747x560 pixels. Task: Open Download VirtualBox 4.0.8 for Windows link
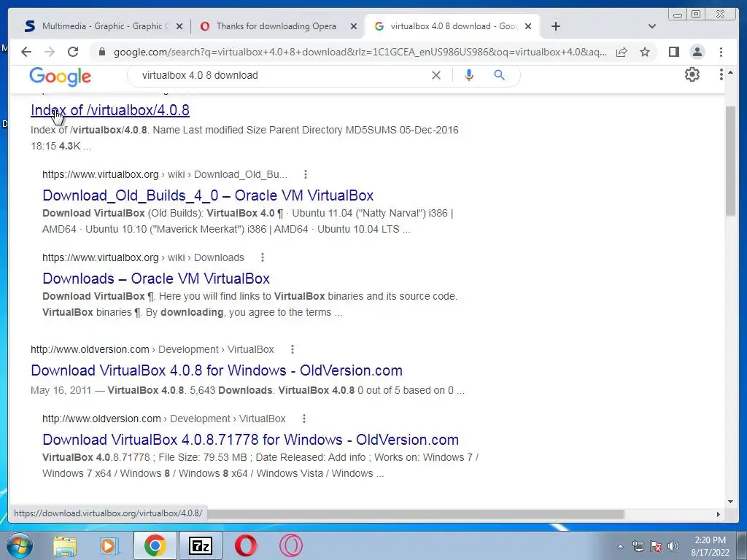(x=216, y=370)
